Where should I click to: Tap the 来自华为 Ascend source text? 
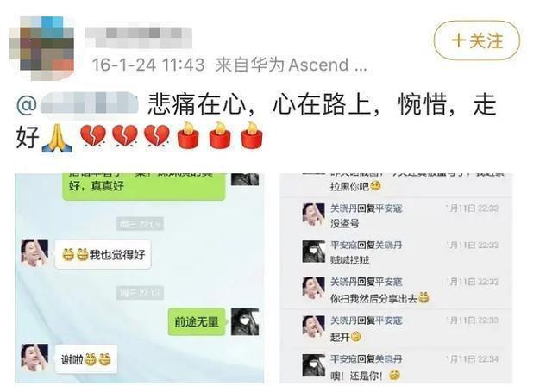[291, 65]
